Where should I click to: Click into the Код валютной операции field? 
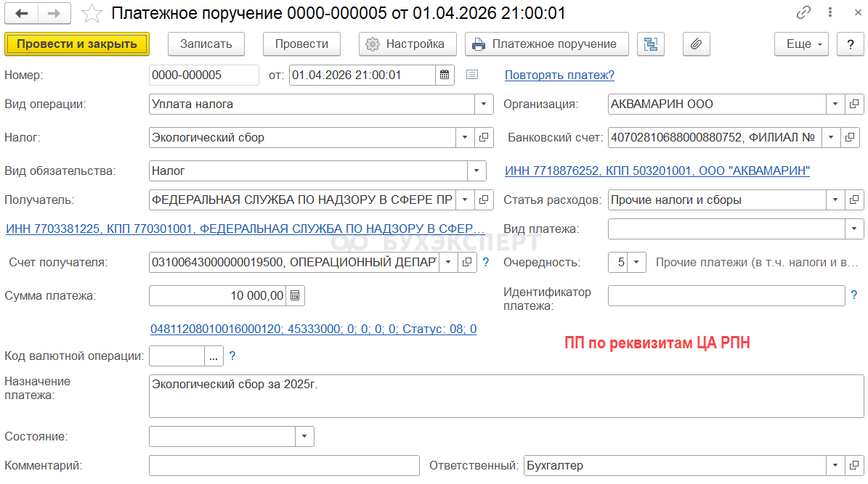[177, 356]
